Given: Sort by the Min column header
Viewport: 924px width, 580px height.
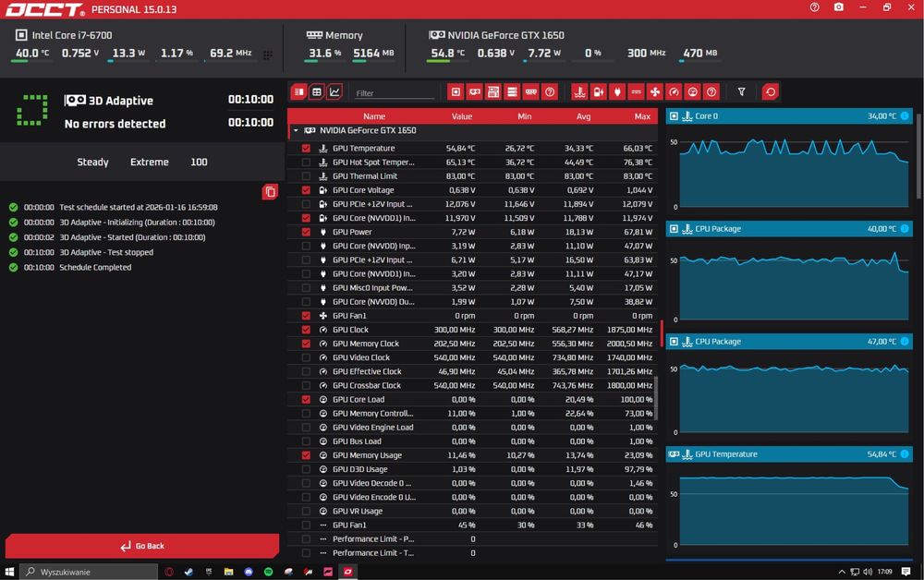Looking at the screenshot, I should point(525,116).
